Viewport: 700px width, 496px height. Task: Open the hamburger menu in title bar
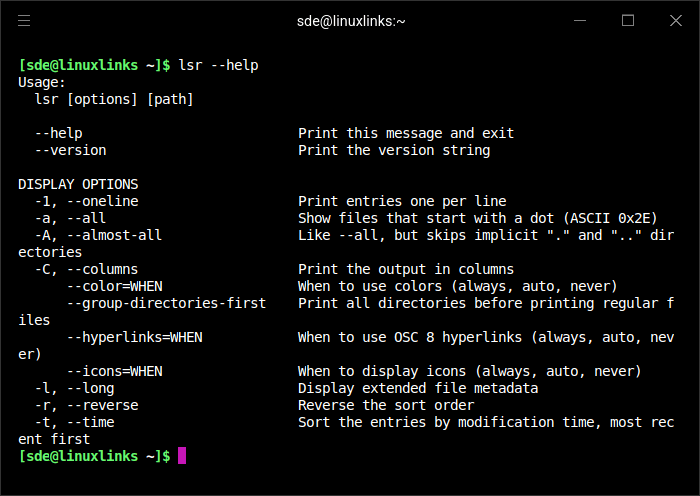[x=24, y=21]
